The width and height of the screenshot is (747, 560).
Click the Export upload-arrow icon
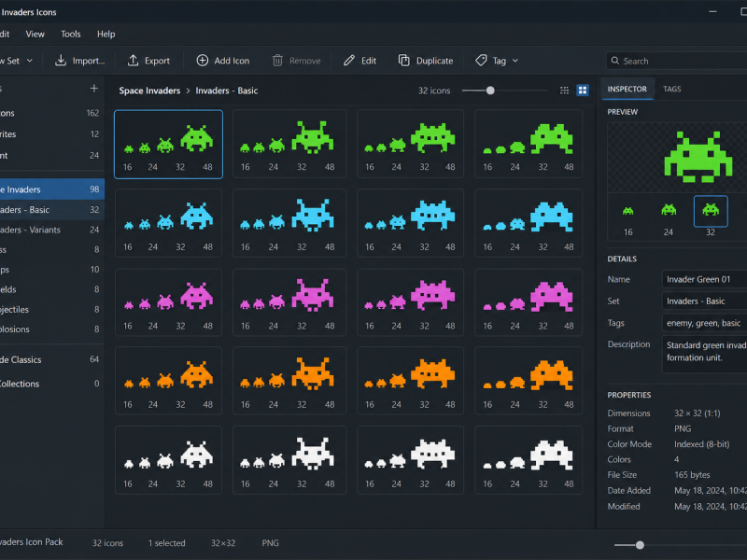pyautogui.click(x=133, y=61)
